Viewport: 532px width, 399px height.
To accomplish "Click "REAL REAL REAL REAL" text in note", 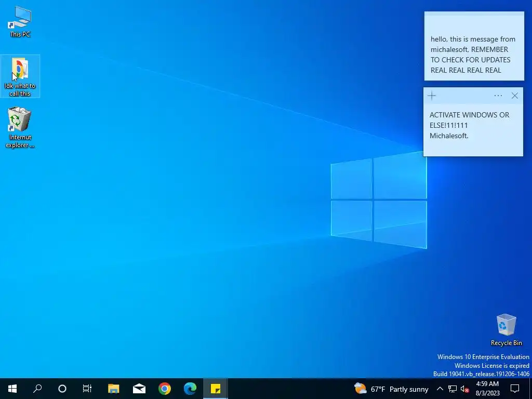I will pyautogui.click(x=465, y=70).
